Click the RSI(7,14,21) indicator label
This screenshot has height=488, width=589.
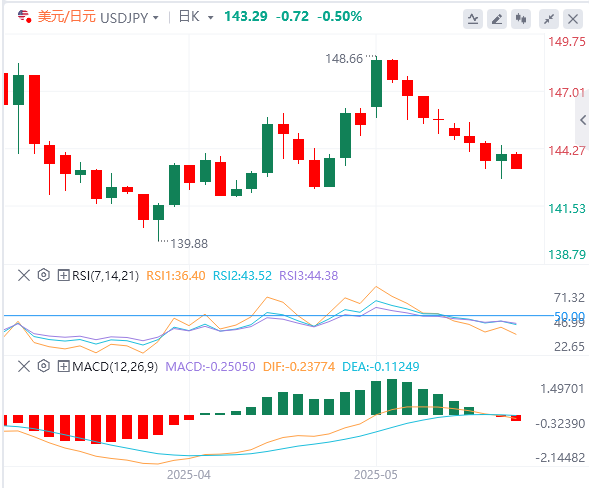[x=105, y=276]
